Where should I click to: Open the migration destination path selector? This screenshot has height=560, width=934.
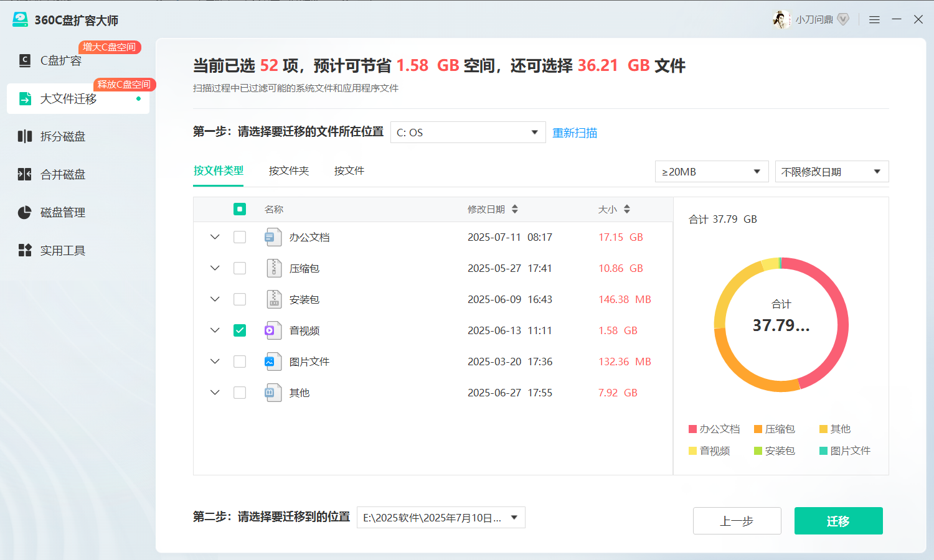tap(440, 518)
